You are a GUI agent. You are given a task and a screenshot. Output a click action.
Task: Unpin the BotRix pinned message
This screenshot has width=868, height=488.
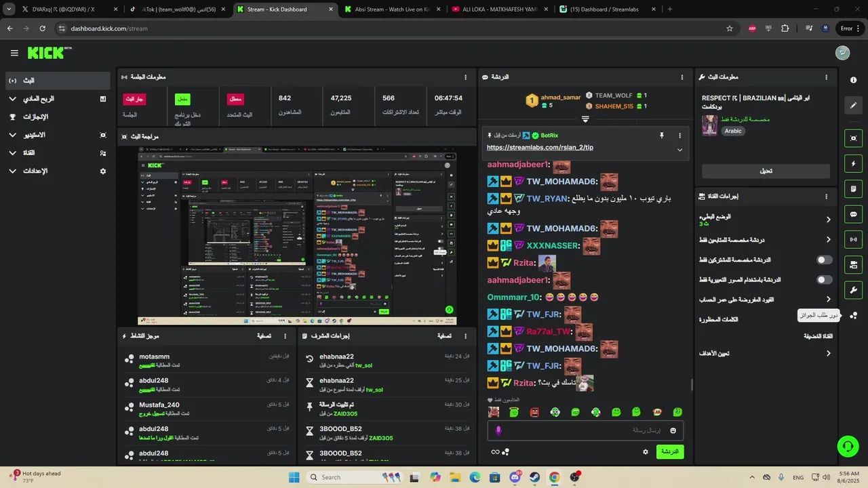coord(661,136)
